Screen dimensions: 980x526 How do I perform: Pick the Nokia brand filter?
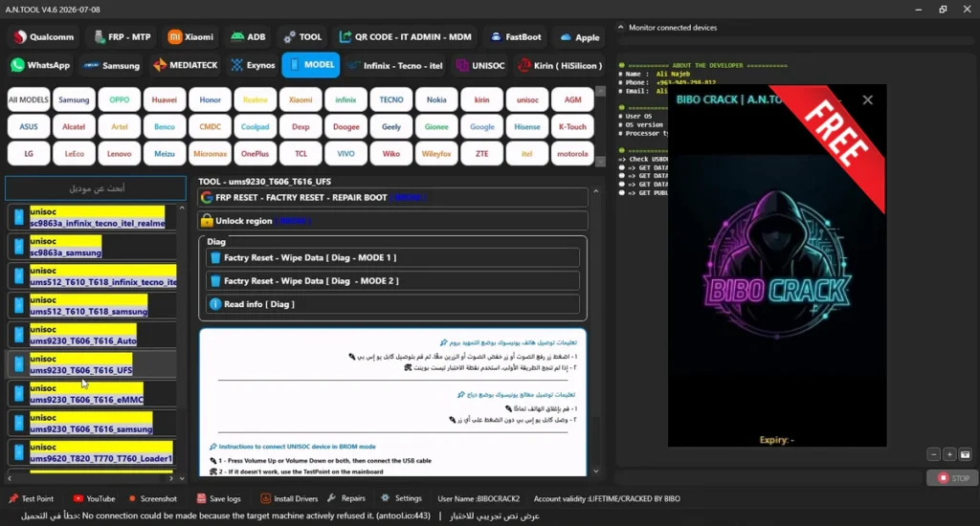pyautogui.click(x=436, y=100)
